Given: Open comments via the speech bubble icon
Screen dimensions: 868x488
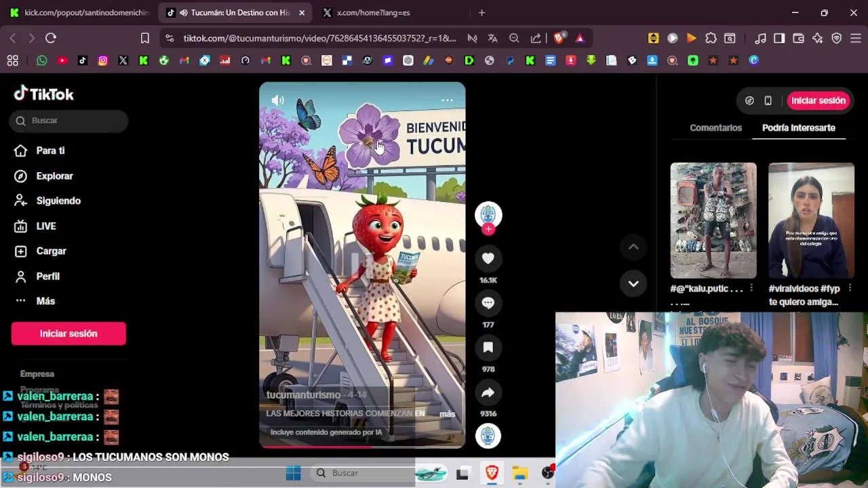Looking at the screenshot, I should [x=488, y=303].
